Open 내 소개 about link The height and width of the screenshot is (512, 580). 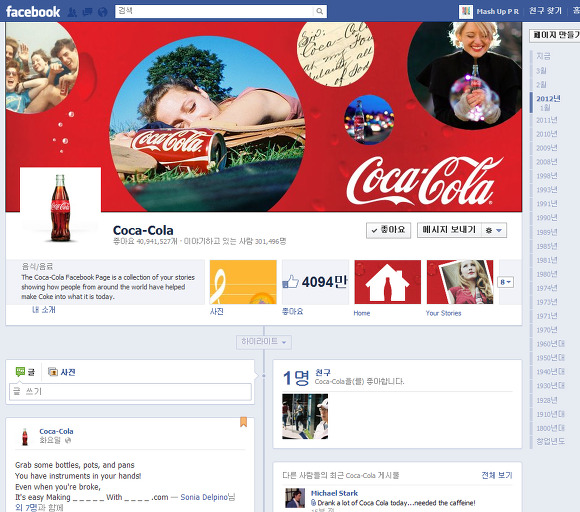tap(44, 310)
